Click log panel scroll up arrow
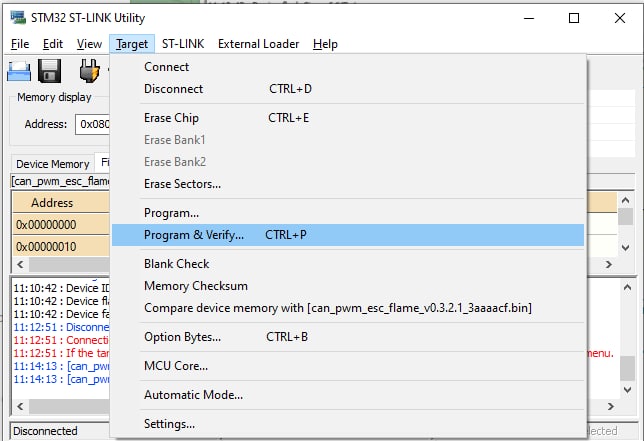This screenshot has width=644, height=441. 627,287
